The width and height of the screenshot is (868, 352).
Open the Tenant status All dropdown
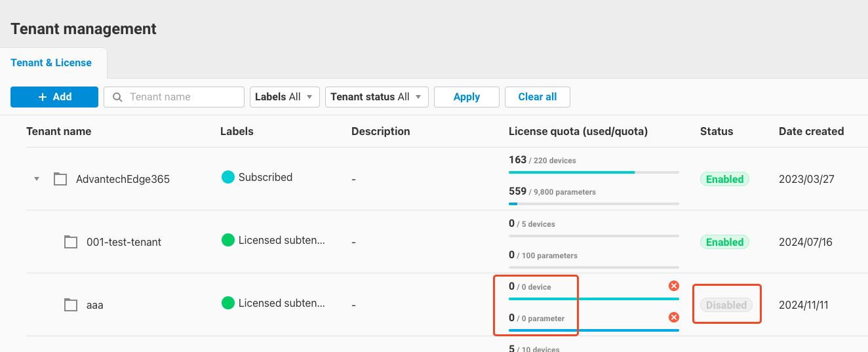377,96
